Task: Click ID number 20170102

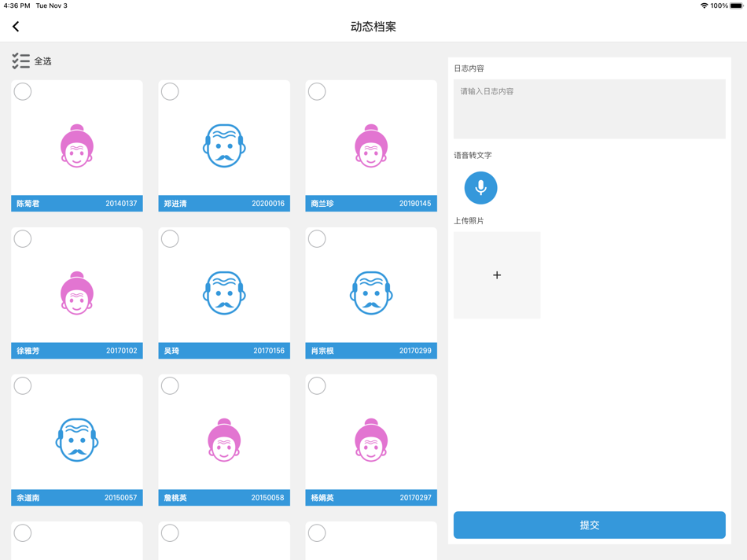Action: [x=121, y=351]
